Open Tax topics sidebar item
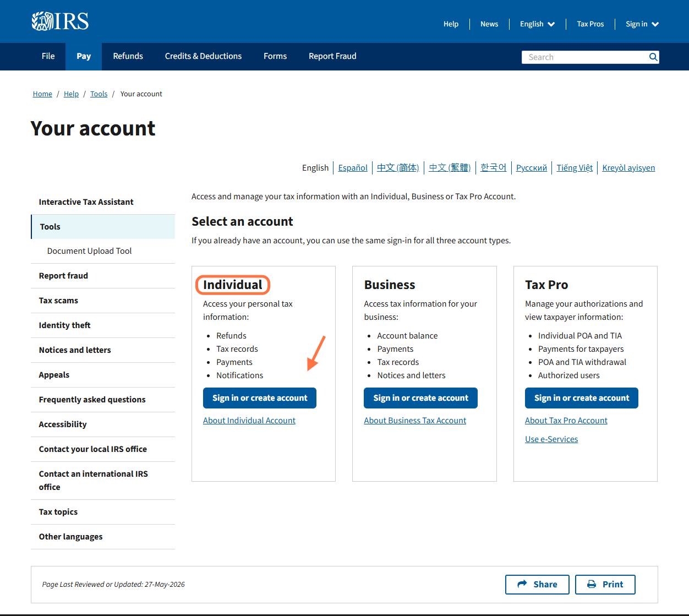Screen dimensions: 689x616 pyautogui.click(x=103, y=512)
